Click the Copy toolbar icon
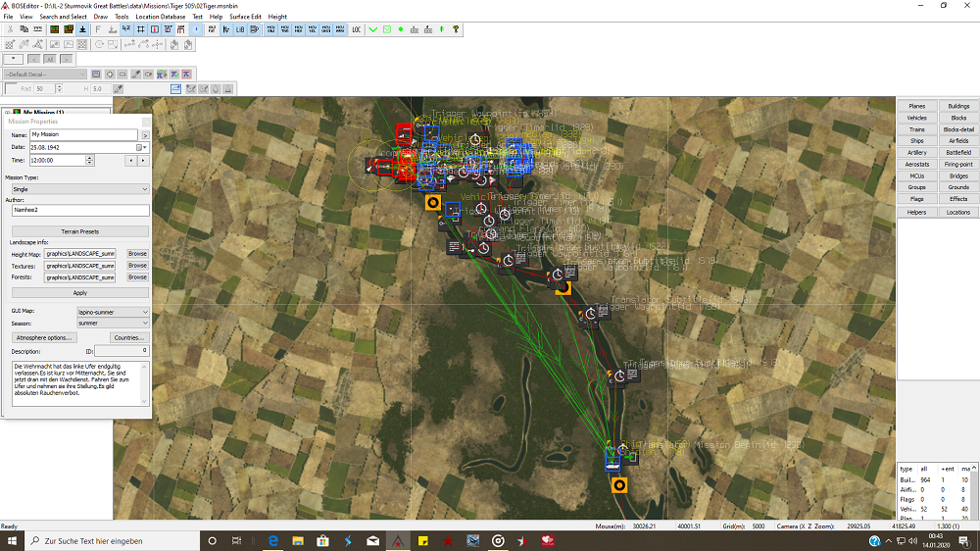 coord(24,29)
